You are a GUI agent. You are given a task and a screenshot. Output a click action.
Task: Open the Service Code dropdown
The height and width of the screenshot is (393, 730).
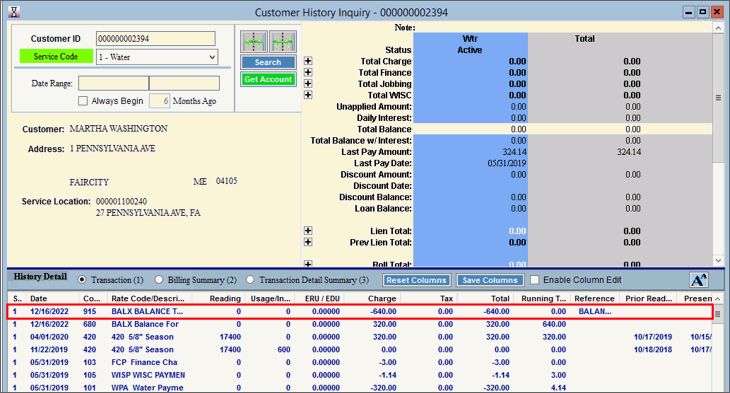212,57
